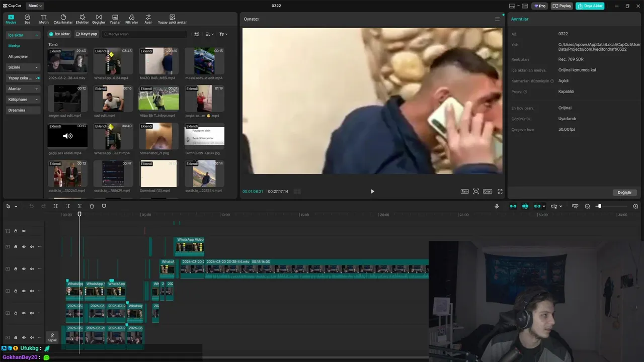Click the İçe aktar import button
The image size is (644, 362).
click(59, 34)
